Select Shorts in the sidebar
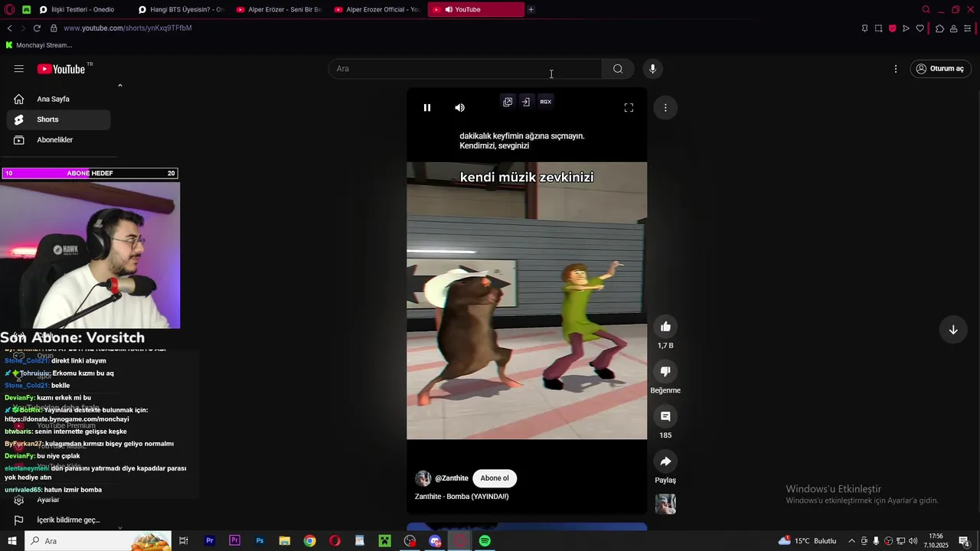 (58, 119)
